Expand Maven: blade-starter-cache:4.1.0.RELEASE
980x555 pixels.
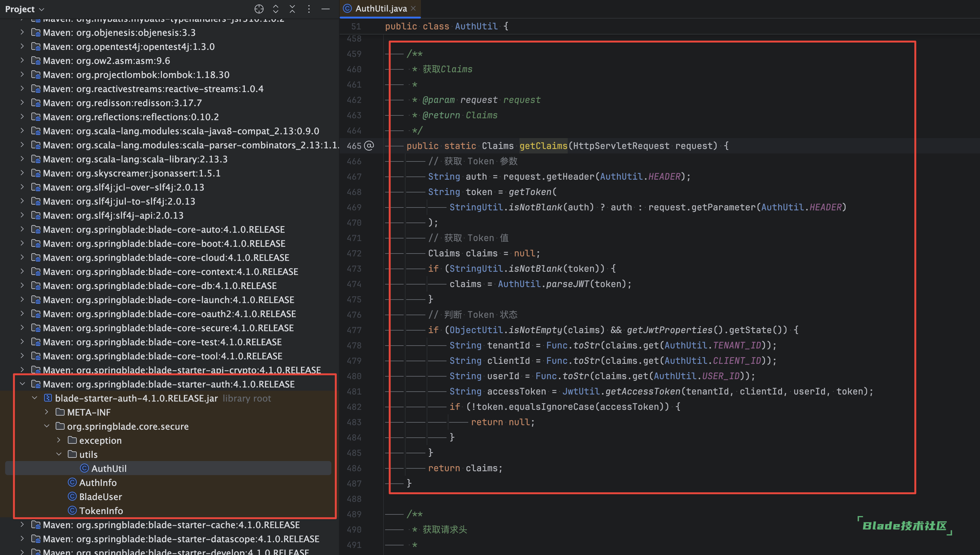point(22,525)
